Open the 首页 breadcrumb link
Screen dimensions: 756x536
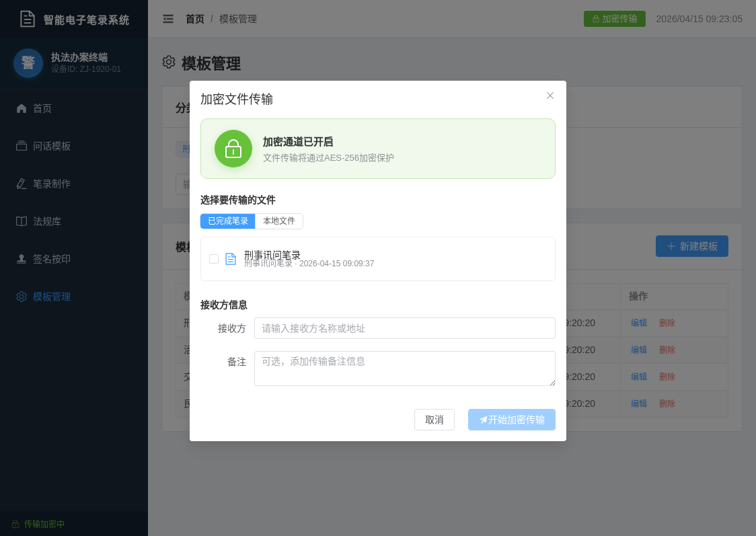coord(194,19)
